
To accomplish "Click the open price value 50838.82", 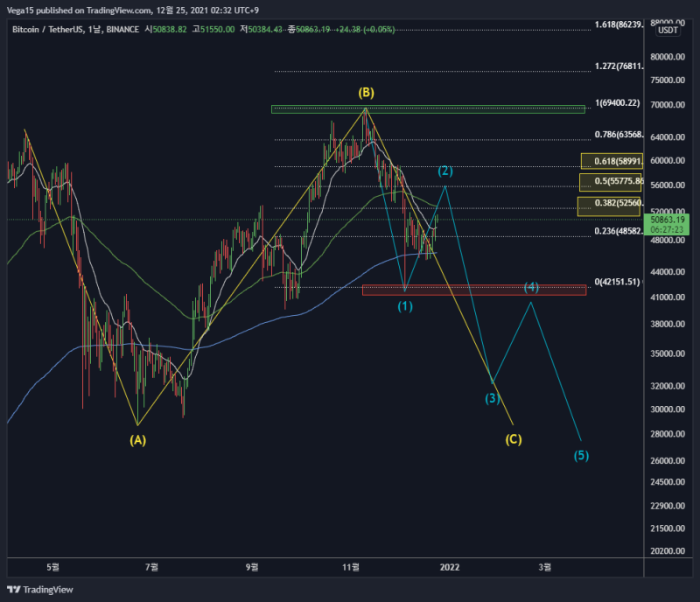I will [x=170, y=30].
